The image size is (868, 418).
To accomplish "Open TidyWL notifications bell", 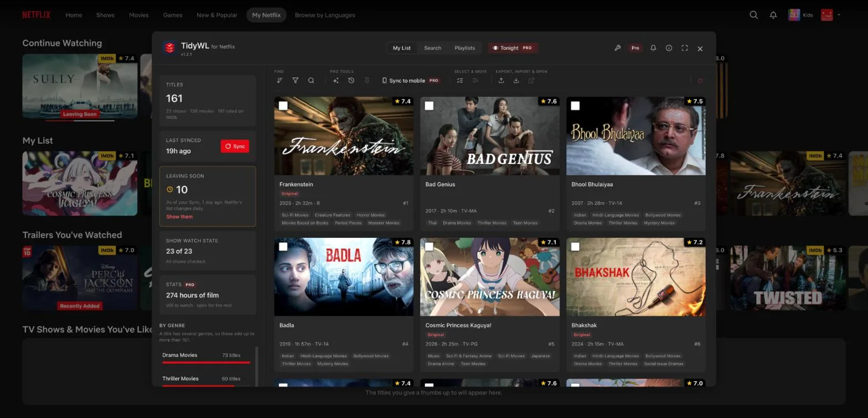I will 653,48.
